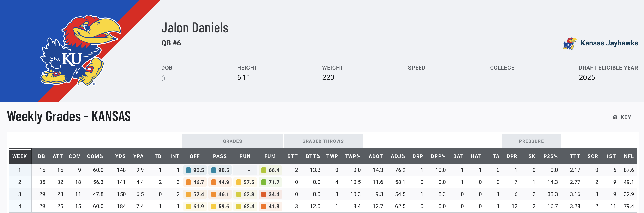The width and height of the screenshot is (644, 213).
Task: Click the PRESSURE group header
Action: click(531, 141)
